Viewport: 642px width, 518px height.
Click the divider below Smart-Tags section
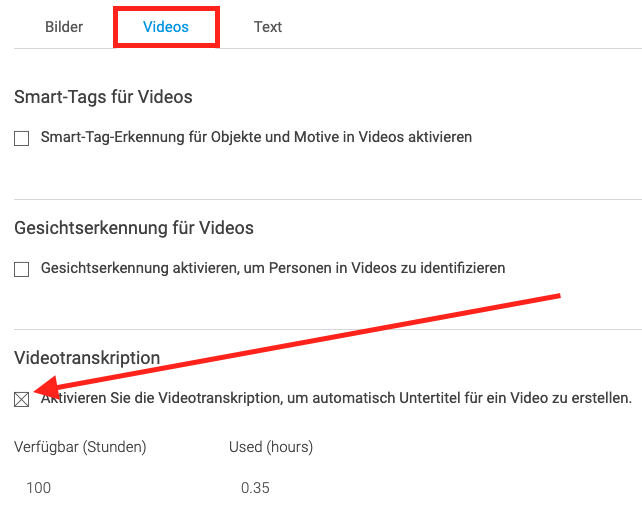(328, 199)
